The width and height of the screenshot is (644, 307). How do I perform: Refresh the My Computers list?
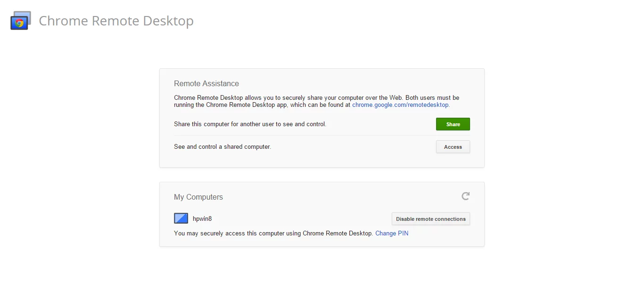(x=465, y=196)
